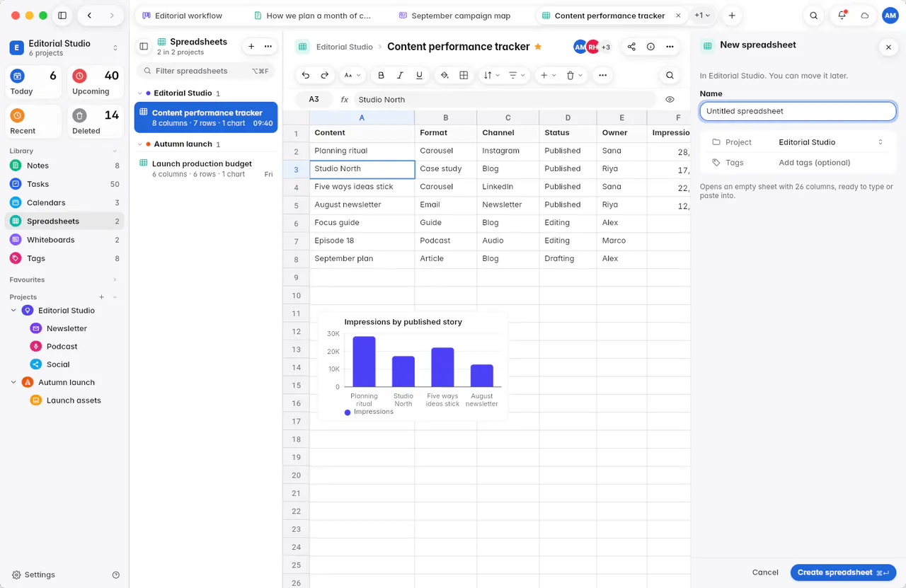Toggle the spreadsheets list panel
The image size is (906, 588).
pos(144,47)
